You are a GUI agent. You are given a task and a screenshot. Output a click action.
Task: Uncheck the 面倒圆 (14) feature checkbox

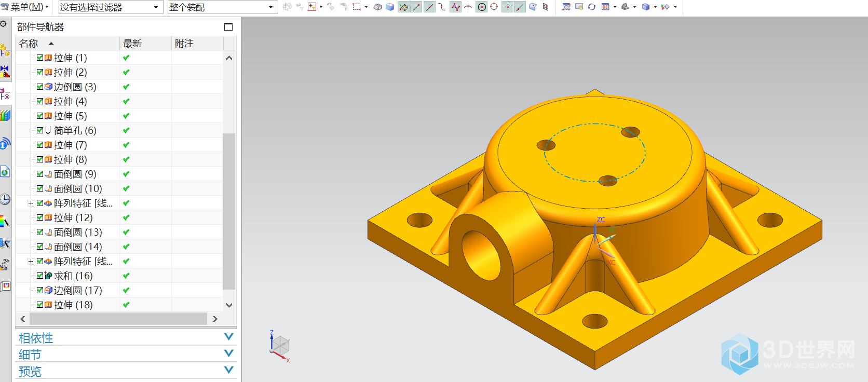(40, 247)
